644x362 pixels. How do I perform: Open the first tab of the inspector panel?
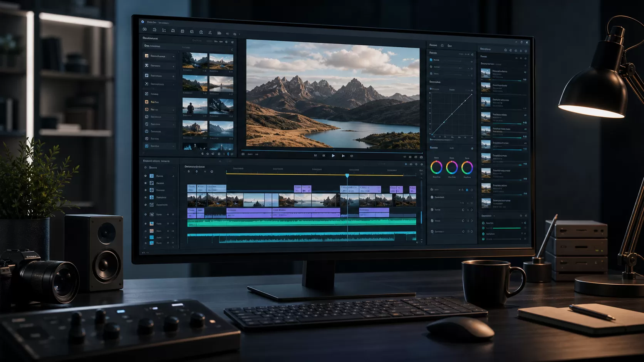coord(433,45)
